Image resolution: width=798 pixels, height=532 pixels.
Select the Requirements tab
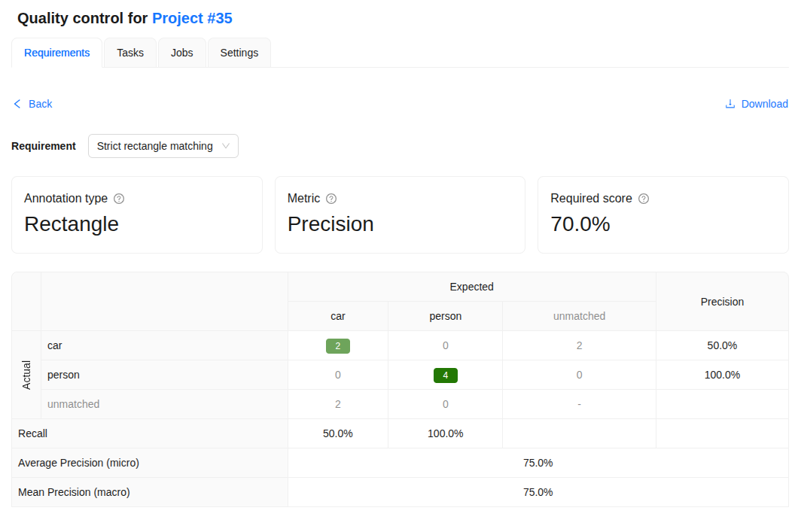[57, 53]
